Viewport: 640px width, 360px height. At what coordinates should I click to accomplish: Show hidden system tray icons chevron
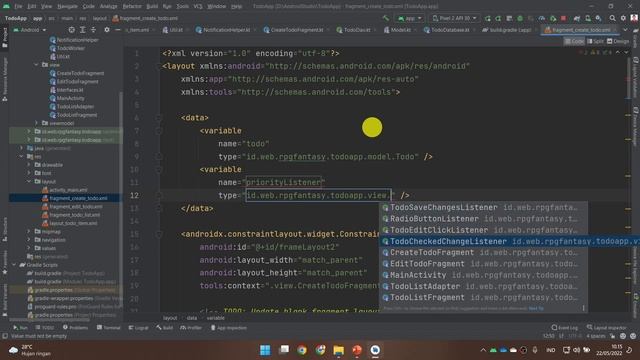pyautogui.click(x=483, y=350)
